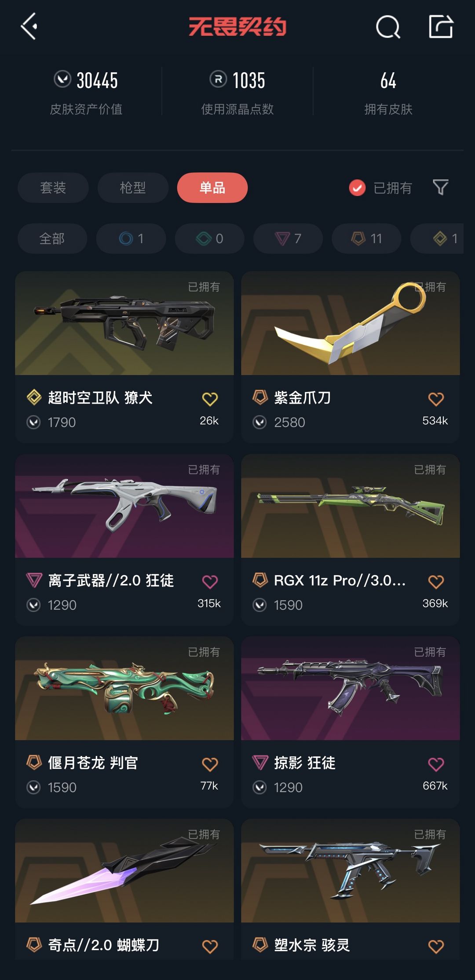Filter by orange tier showing 11
Viewport: 475px width, 980px height.
(x=366, y=239)
